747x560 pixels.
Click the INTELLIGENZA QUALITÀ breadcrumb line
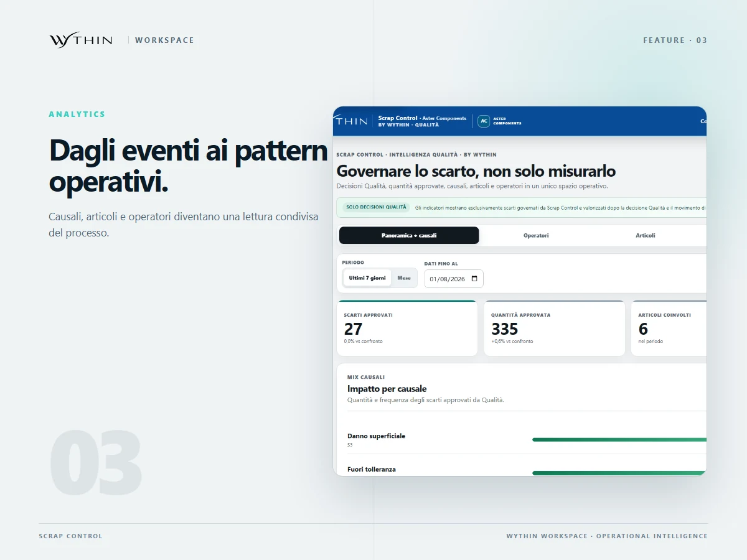pos(416,155)
